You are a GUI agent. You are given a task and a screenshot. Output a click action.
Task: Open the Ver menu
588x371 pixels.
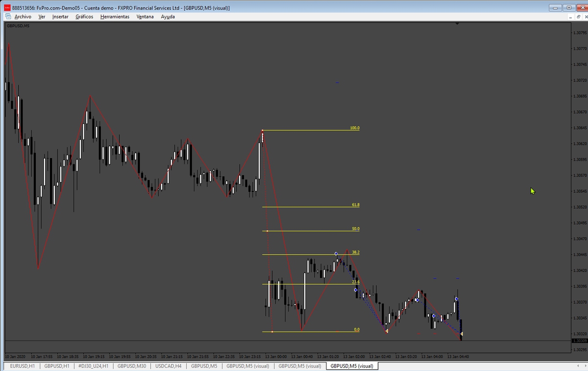42,16
